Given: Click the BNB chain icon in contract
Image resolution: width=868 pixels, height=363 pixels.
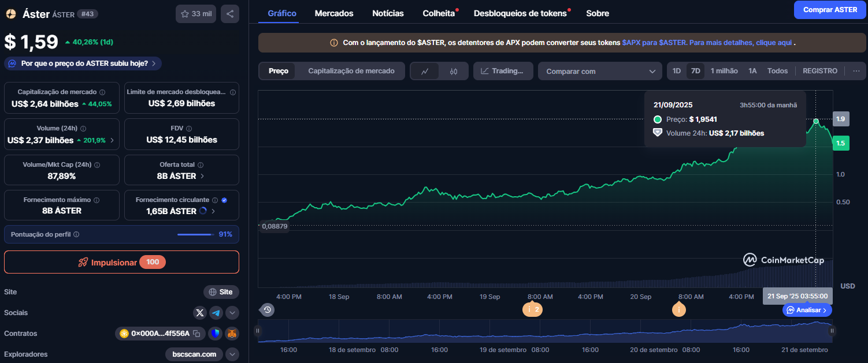Looking at the screenshot, I should coord(124,334).
